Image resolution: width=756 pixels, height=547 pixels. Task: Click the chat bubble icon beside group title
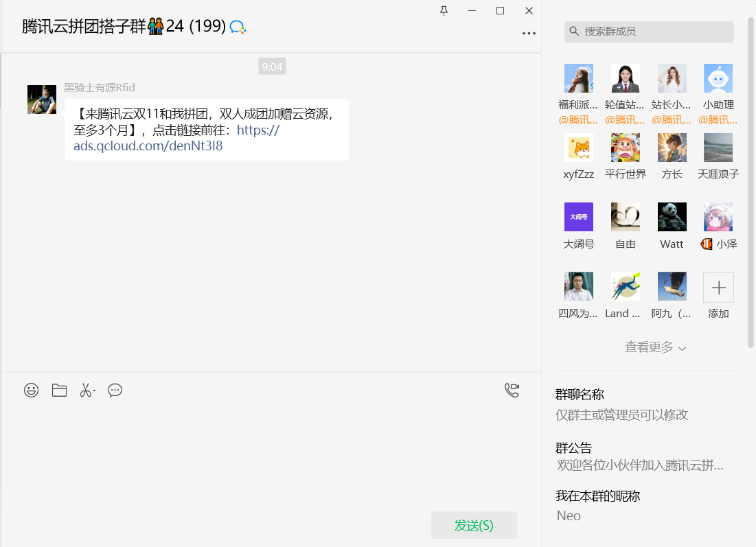(x=238, y=27)
